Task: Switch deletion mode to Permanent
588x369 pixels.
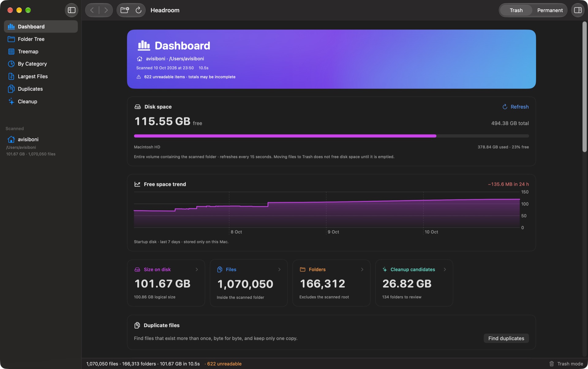Action: (x=550, y=10)
